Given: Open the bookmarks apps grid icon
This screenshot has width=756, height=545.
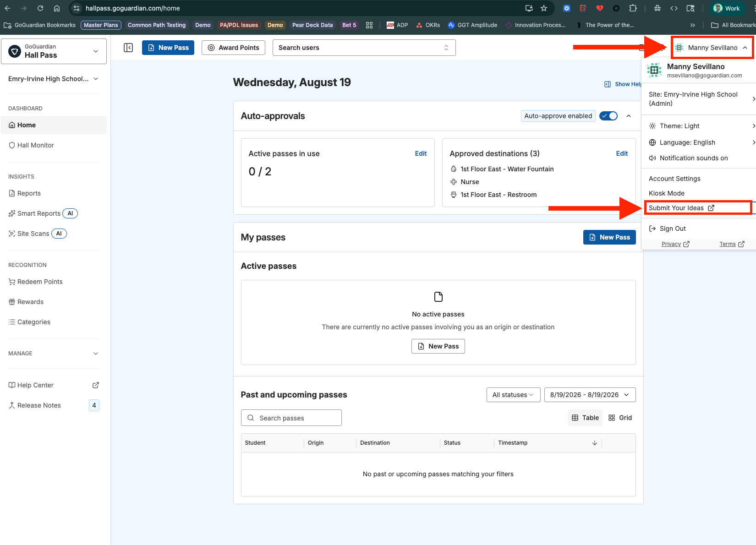Looking at the screenshot, I should tap(369, 25).
